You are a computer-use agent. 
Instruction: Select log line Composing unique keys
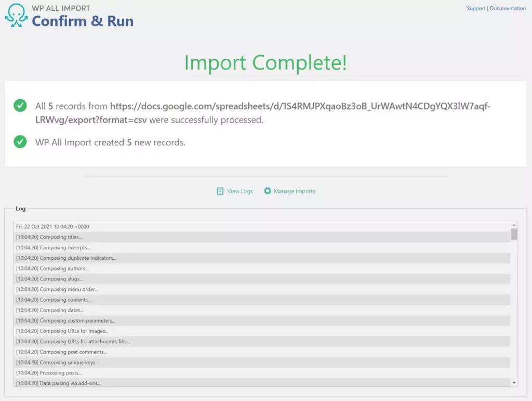coord(262,363)
